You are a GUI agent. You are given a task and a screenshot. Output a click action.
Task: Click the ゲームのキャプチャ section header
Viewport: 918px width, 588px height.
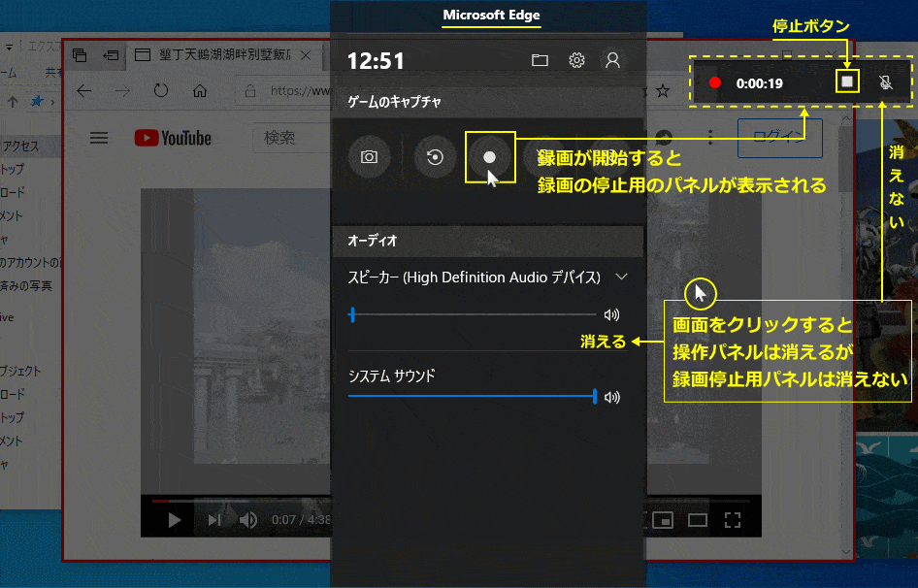coord(488,102)
